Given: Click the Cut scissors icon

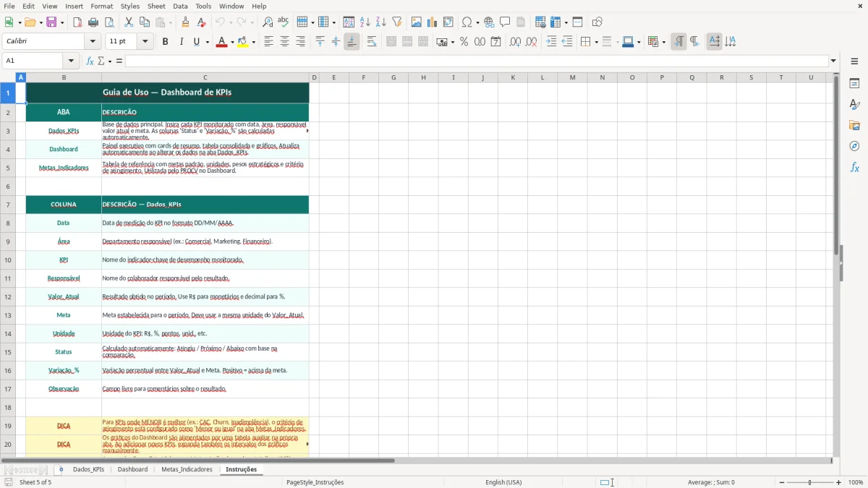Looking at the screenshot, I should click(x=129, y=22).
